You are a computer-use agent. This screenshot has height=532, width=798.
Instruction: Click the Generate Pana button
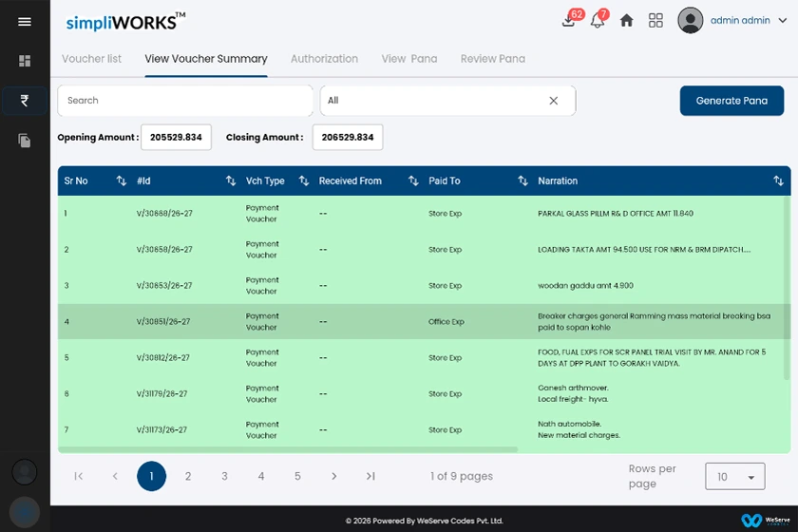[x=731, y=101]
